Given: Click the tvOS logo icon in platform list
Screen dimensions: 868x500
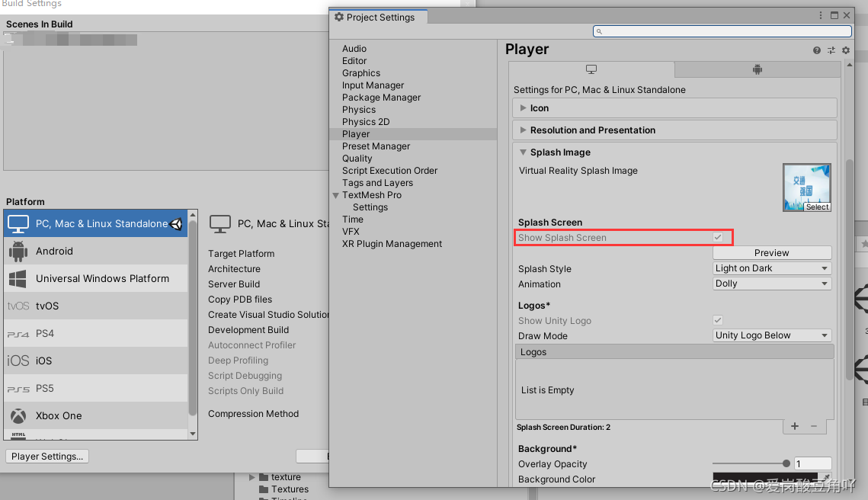Looking at the screenshot, I should click(18, 306).
